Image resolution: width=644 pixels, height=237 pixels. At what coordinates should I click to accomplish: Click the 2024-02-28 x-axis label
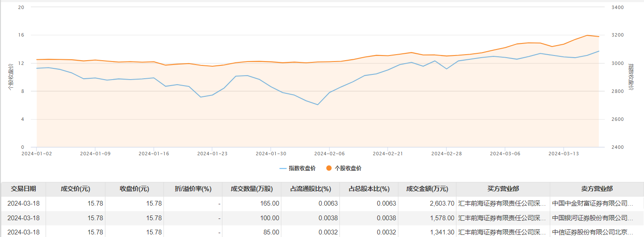coord(446,153)
